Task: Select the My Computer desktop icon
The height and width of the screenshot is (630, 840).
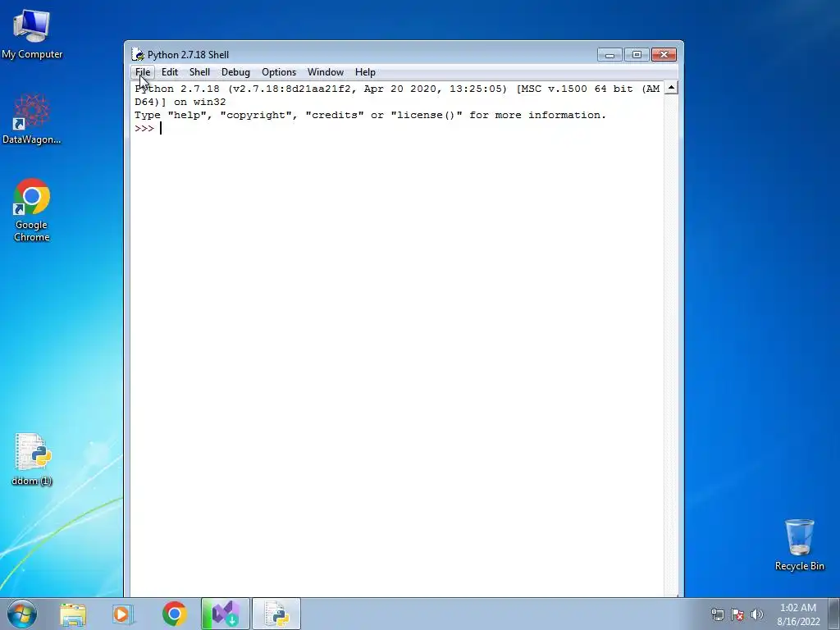Action: click(32, 34)
